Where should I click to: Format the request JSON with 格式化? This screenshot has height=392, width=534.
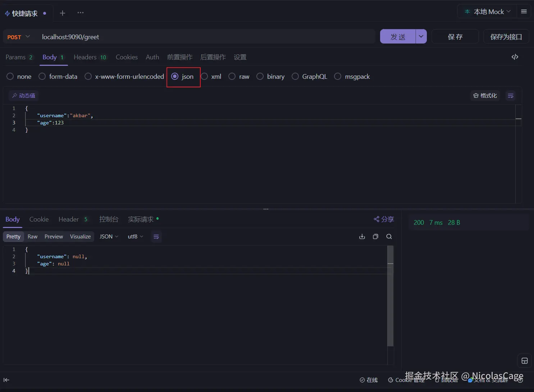coord(485,96)
